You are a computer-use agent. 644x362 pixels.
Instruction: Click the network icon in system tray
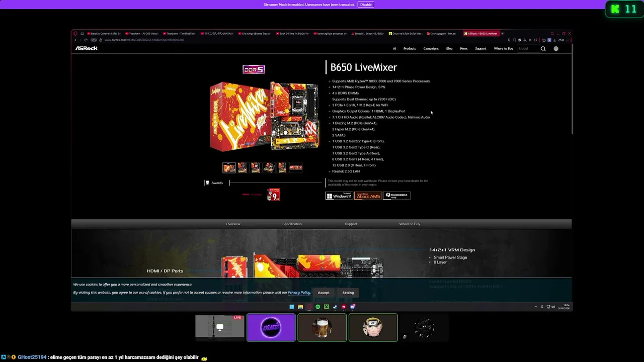tap(548, 307)
